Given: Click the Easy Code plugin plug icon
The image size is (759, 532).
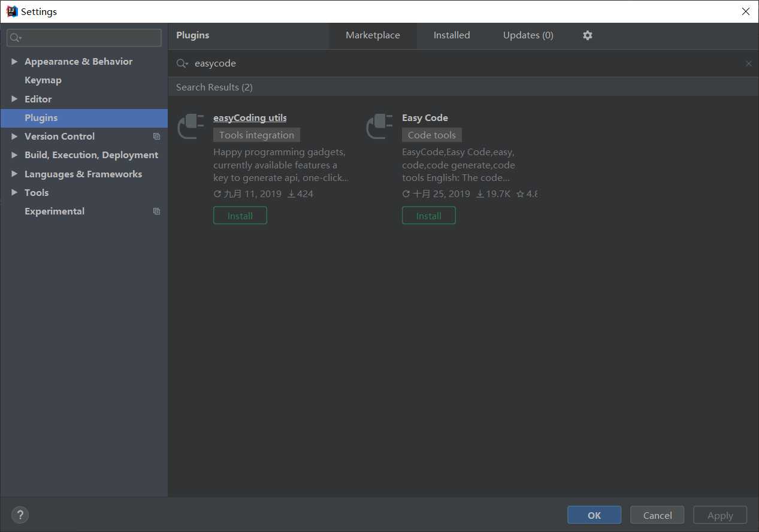Looking at the screenshot, I should coord(380,126).
